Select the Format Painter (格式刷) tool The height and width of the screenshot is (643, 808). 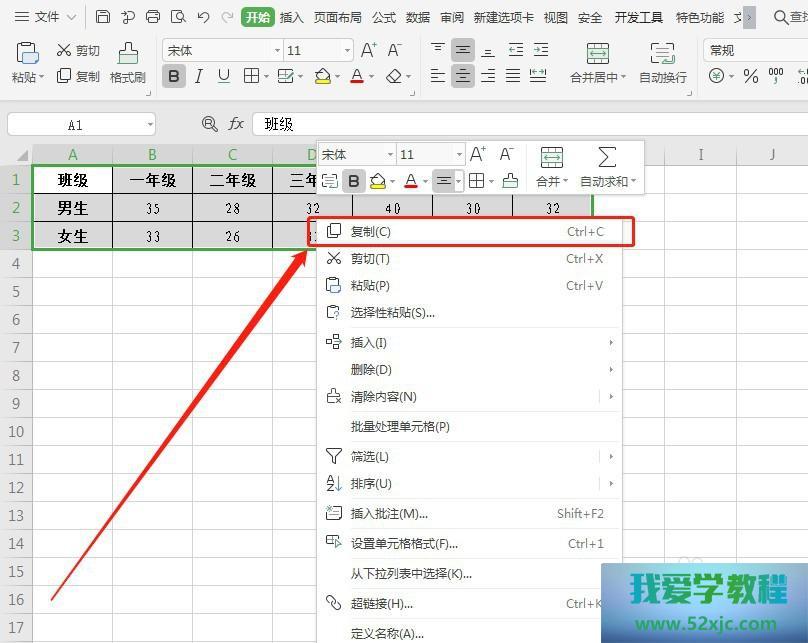pyautogui.click(x=128, y=63)
